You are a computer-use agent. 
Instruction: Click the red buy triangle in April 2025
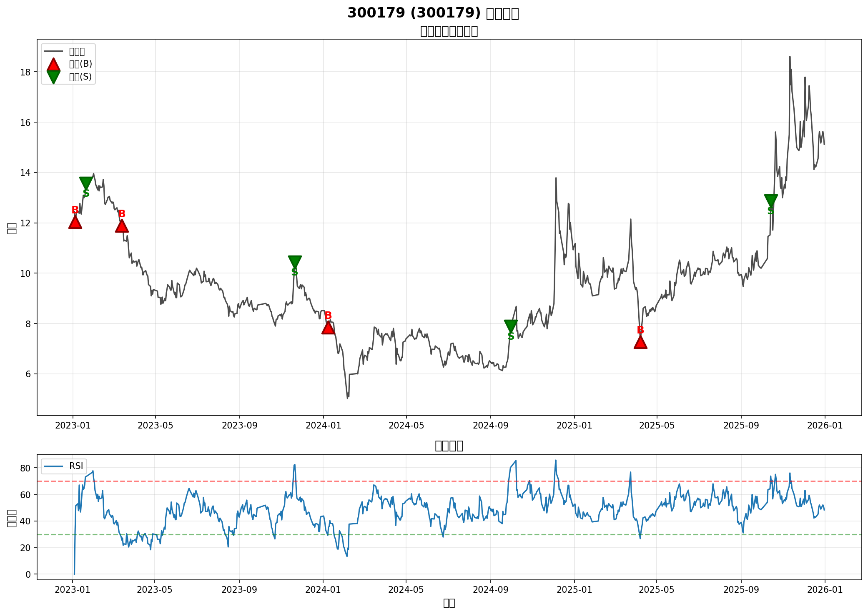[x=640, y=343]
